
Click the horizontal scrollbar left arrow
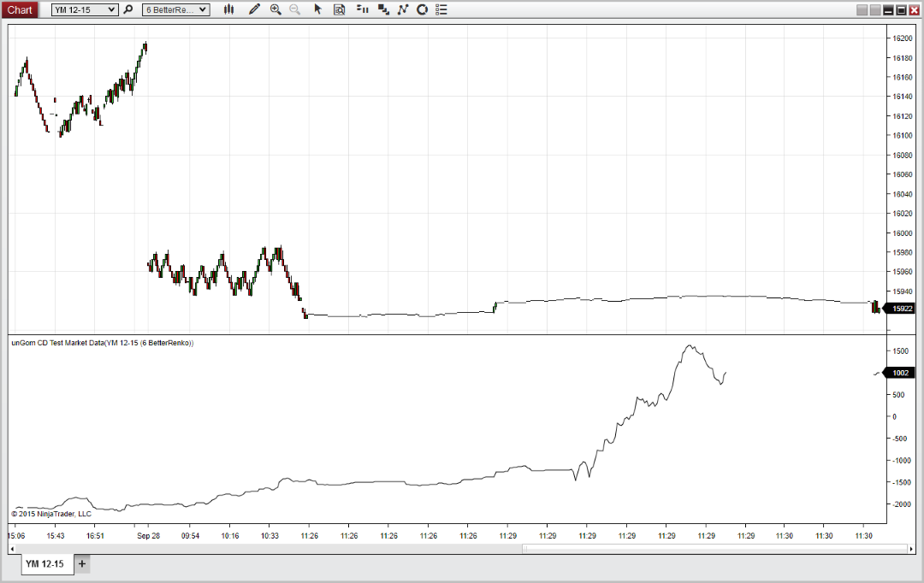click(12, 549)
